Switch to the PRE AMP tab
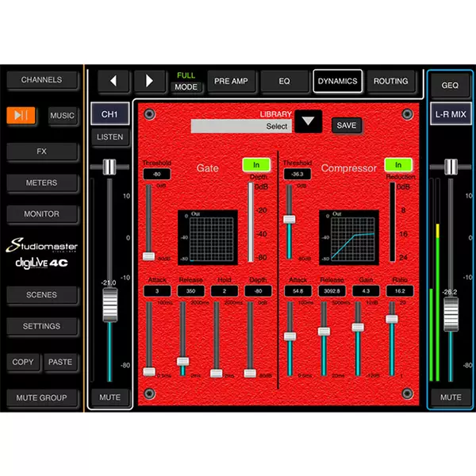 tap(232, 81)
